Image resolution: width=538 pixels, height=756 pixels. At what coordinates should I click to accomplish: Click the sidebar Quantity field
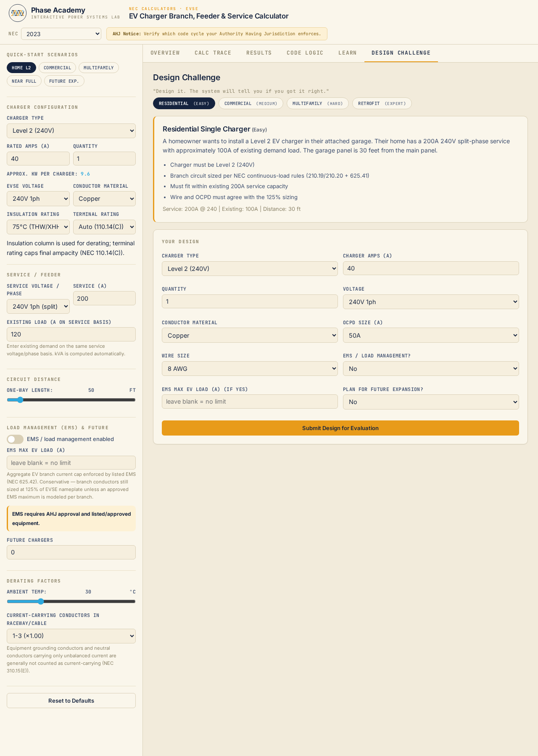[104, 159]
